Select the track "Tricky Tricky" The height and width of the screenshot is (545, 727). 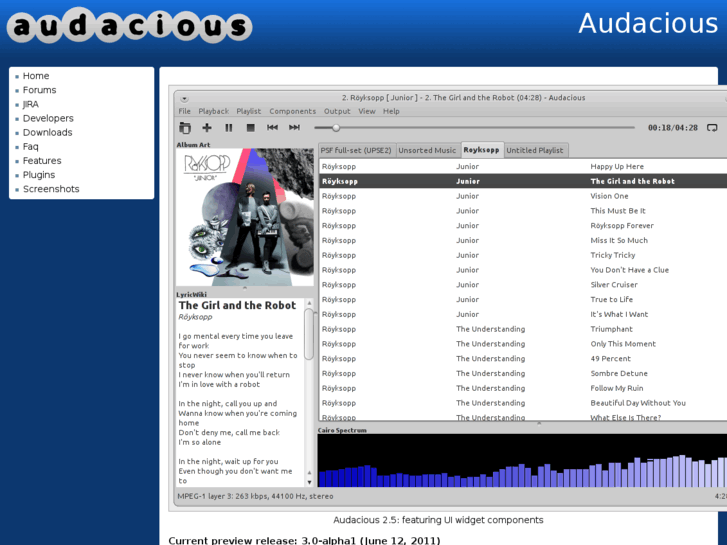(x=523, y=255)
